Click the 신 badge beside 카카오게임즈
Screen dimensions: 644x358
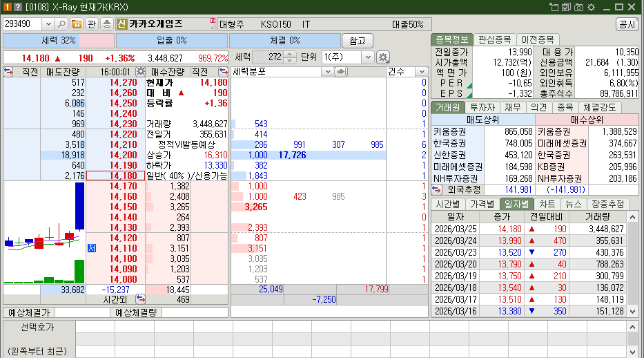click(121, 24)
